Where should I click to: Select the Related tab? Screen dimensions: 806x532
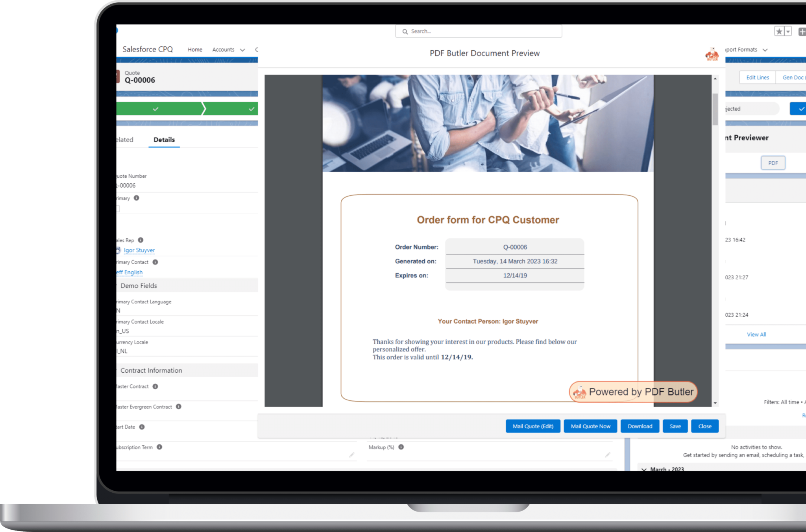[123, 140]
